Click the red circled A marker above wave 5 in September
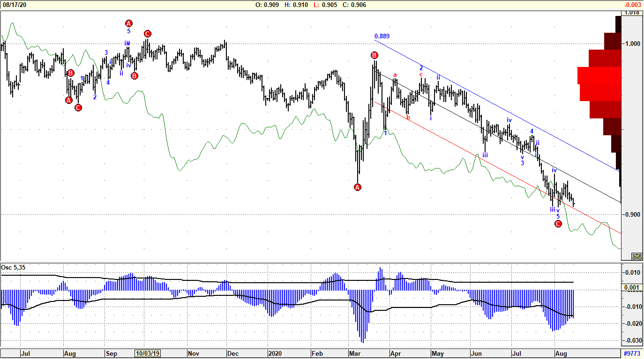The image size is (644, 359). click(128, 22)
